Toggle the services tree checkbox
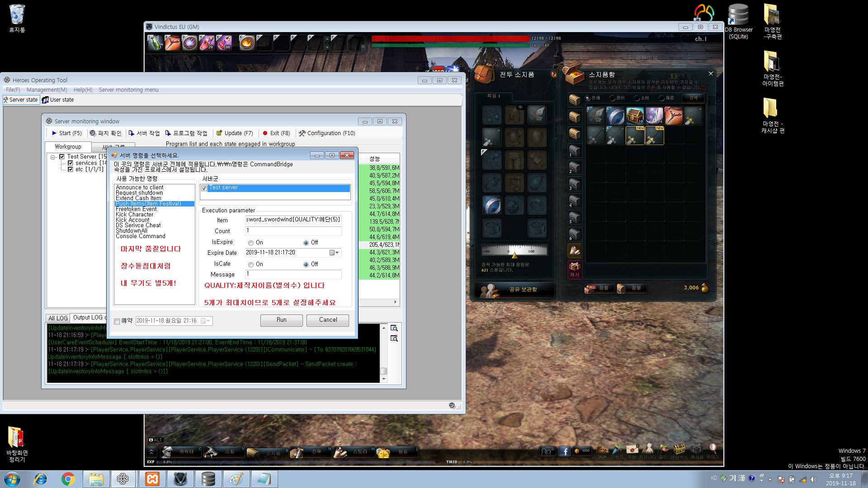Image resolution: width=868 pixels, height=488 pixels. pos(70,163)
